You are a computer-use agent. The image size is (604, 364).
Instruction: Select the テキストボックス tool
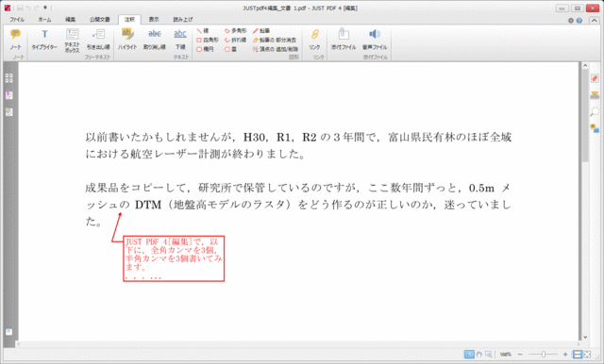click(x=72, y=41)
